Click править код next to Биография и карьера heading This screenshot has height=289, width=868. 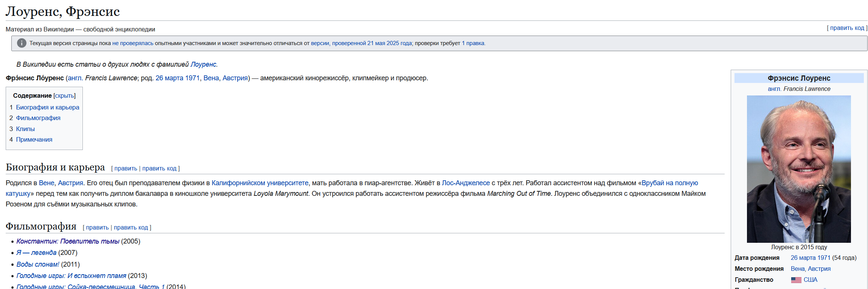[159, 169]
